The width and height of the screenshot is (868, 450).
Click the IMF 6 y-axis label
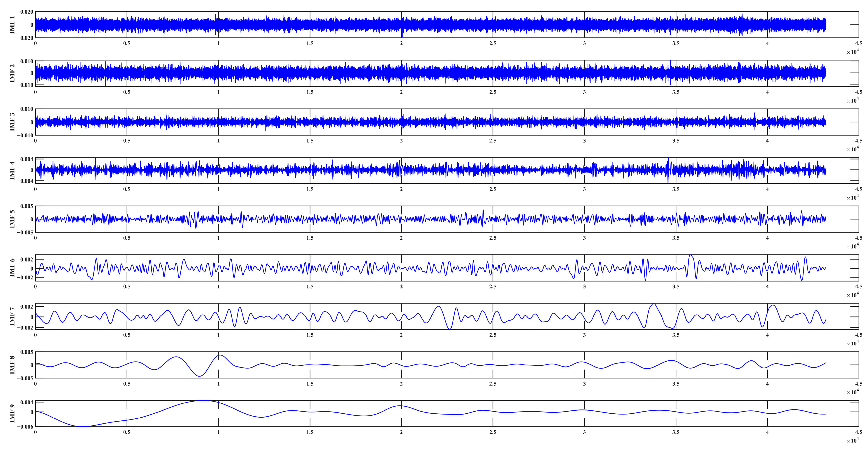12,268
